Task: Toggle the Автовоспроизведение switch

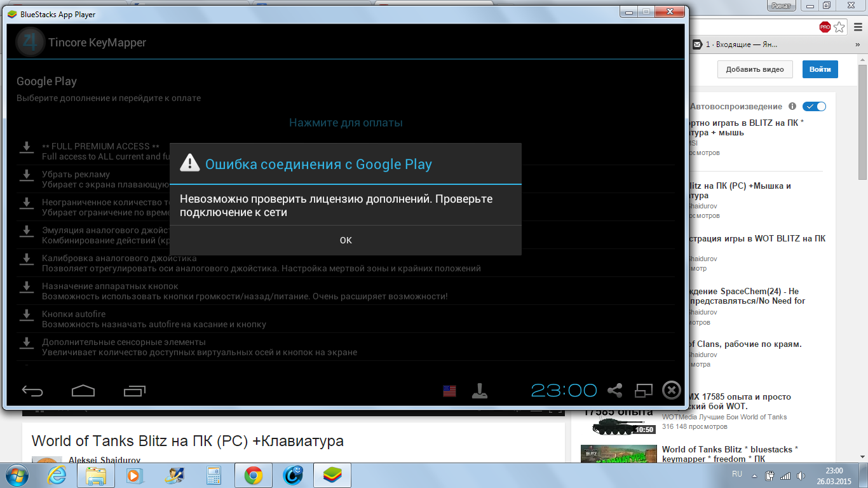Action: click(814, 107)
